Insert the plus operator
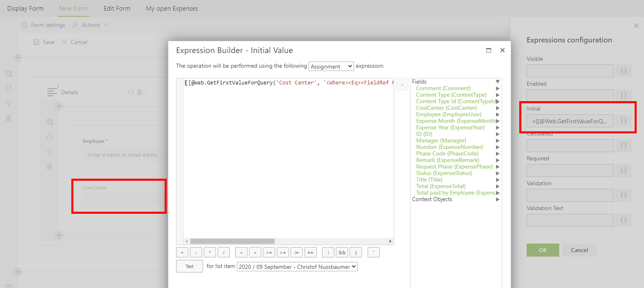644x288 pixels. pos(182,253)
